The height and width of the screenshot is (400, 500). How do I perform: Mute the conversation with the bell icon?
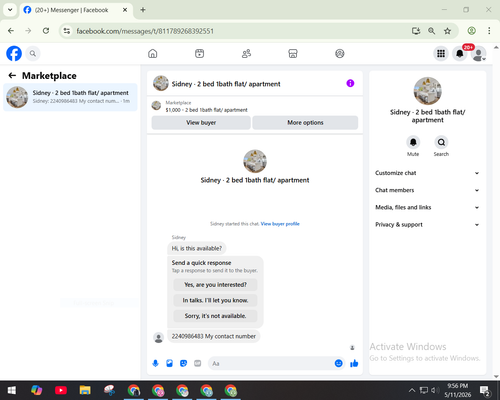click(x=413, y=142)
